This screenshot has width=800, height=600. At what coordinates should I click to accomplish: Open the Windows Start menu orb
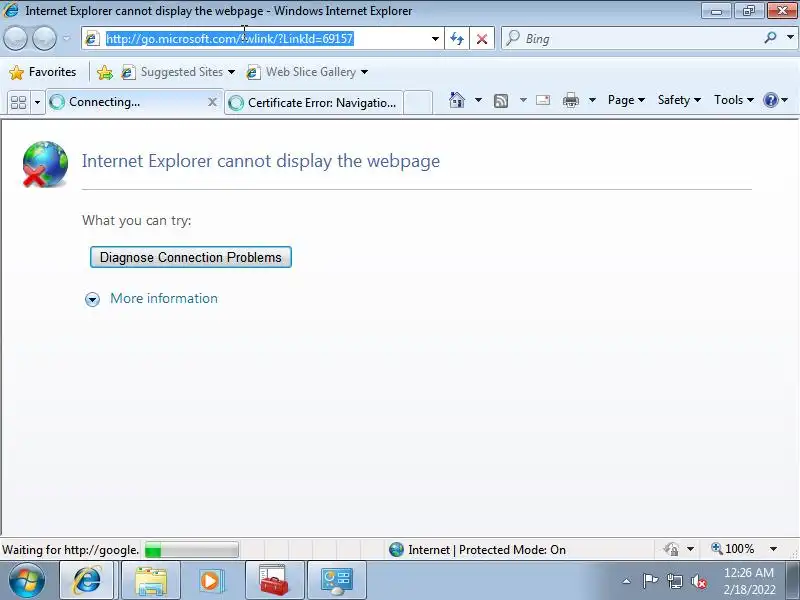27,580
